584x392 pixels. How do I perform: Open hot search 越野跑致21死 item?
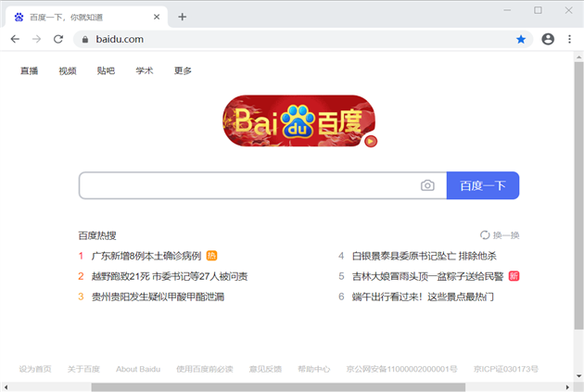(170, 276)
